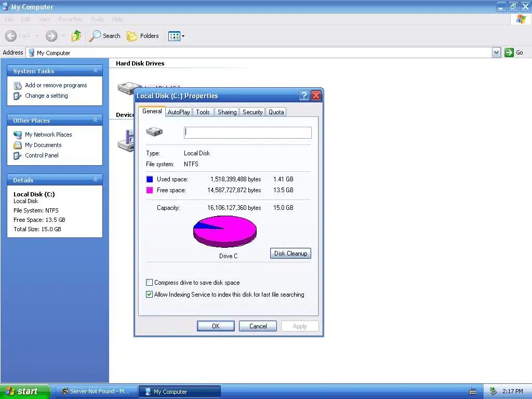The image size is (532, 399).
Task: Expand the Views dropdown arrow
Action: point(183,36)
